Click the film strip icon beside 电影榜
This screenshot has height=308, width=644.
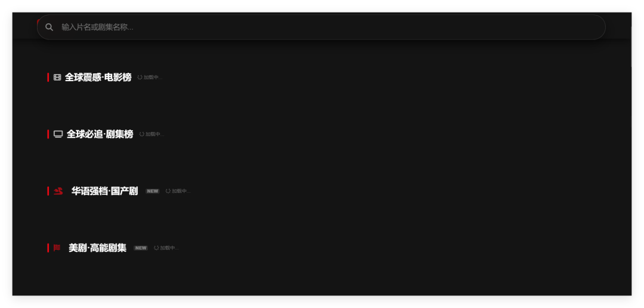click(57, 78)
